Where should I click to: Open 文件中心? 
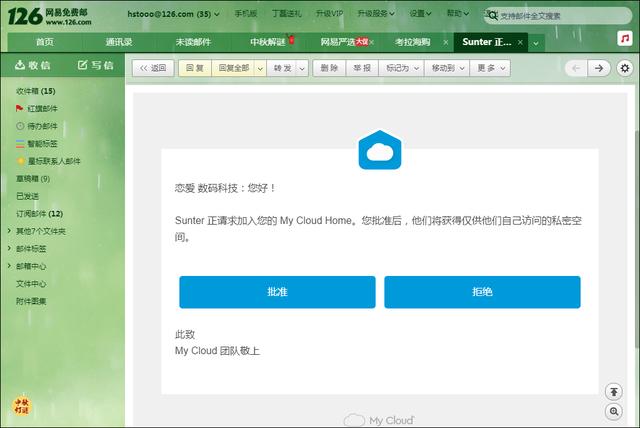(x=31, y=284)
